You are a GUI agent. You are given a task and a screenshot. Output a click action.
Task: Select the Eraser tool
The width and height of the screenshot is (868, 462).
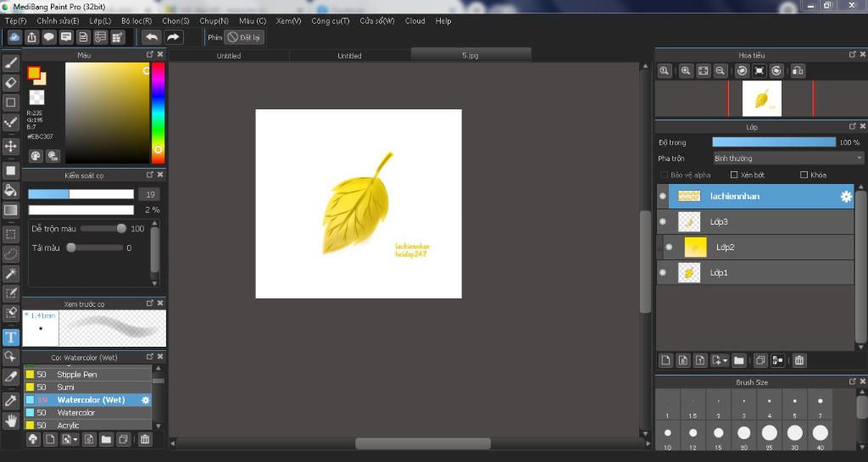[11, 83]
